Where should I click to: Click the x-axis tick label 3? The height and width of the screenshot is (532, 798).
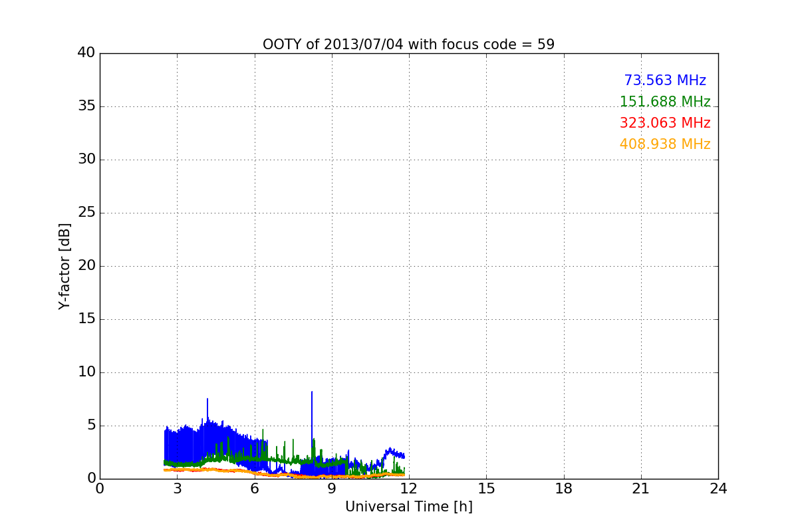click(177, 489)
